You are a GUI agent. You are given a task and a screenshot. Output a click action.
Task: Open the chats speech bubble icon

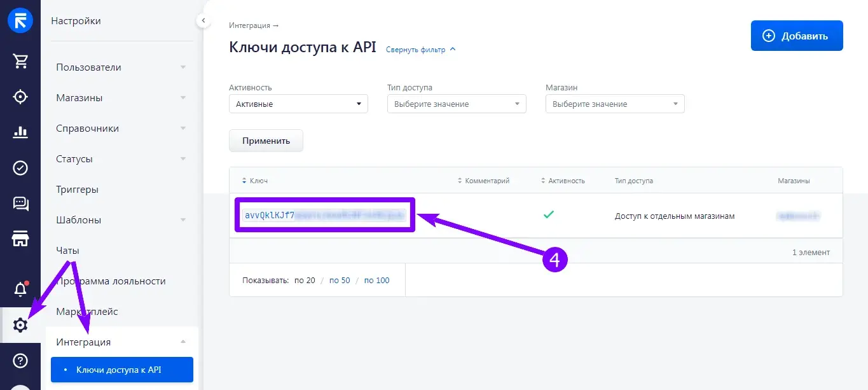[20, 204]
